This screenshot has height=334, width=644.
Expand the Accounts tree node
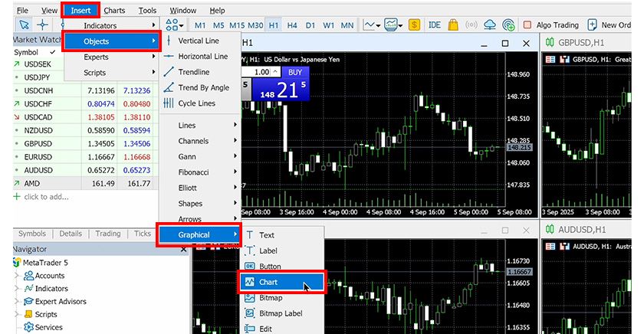tap(18, 276)
